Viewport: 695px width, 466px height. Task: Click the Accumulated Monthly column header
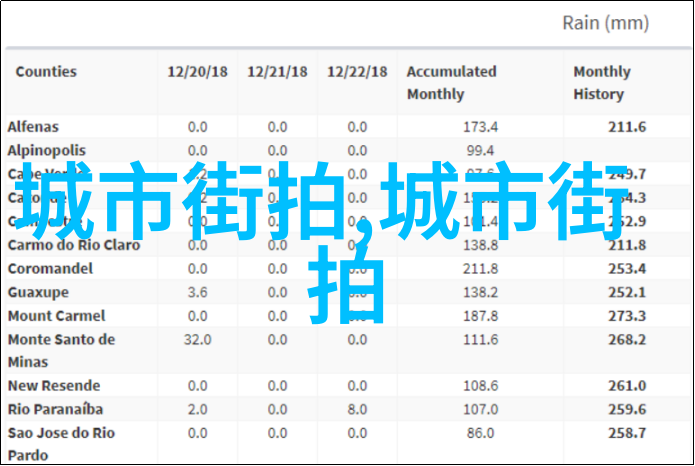(x=451, y=83)
